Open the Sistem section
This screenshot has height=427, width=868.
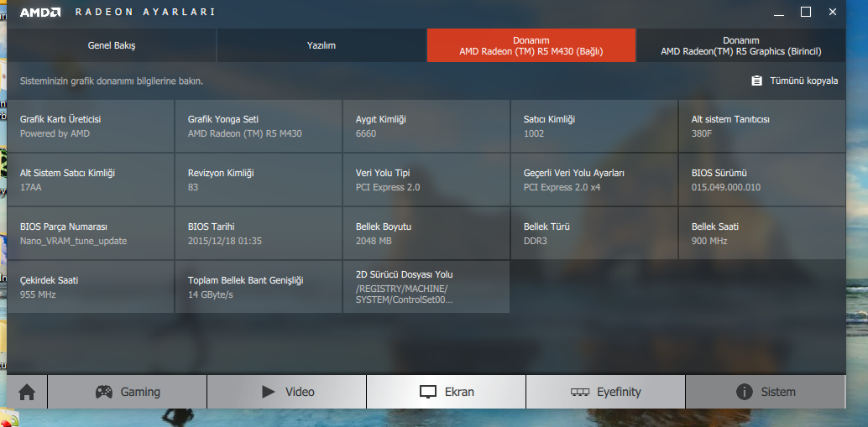tap(766, 392)
